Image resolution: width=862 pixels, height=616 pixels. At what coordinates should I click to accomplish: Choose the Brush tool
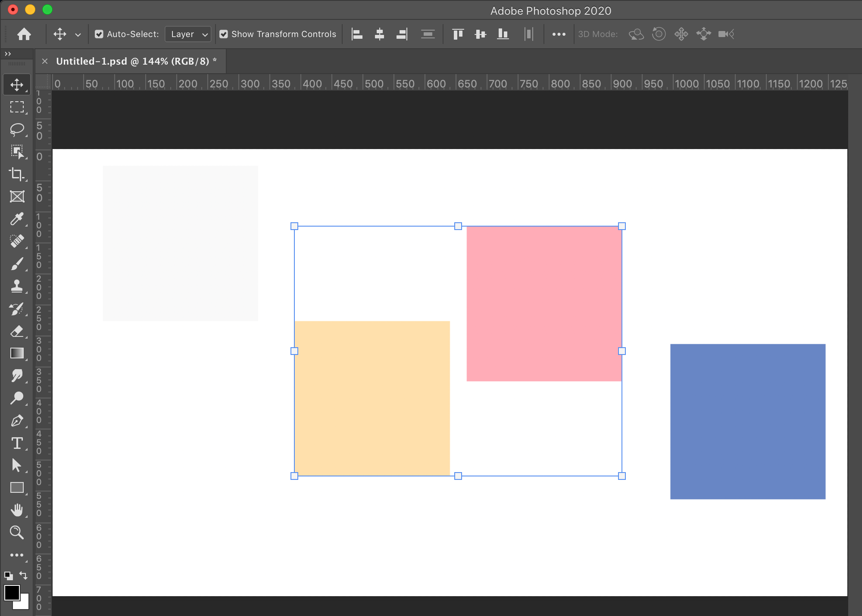(x=17, y=264)
